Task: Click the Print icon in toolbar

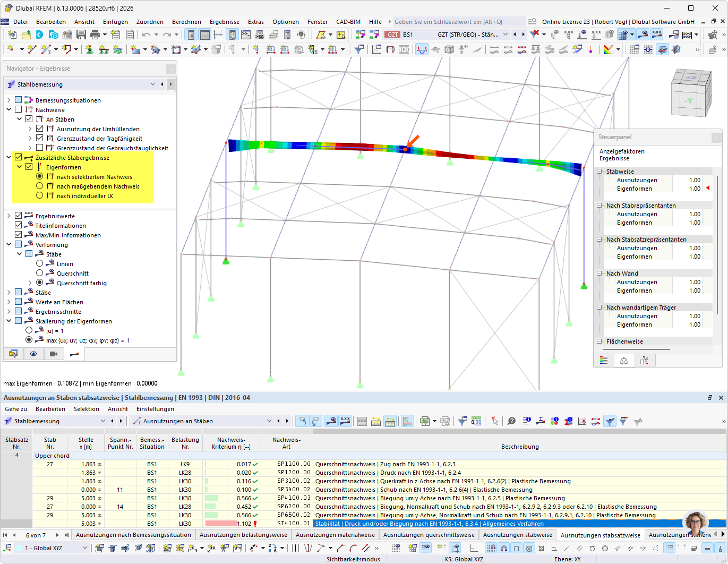Action: [95, 35]
